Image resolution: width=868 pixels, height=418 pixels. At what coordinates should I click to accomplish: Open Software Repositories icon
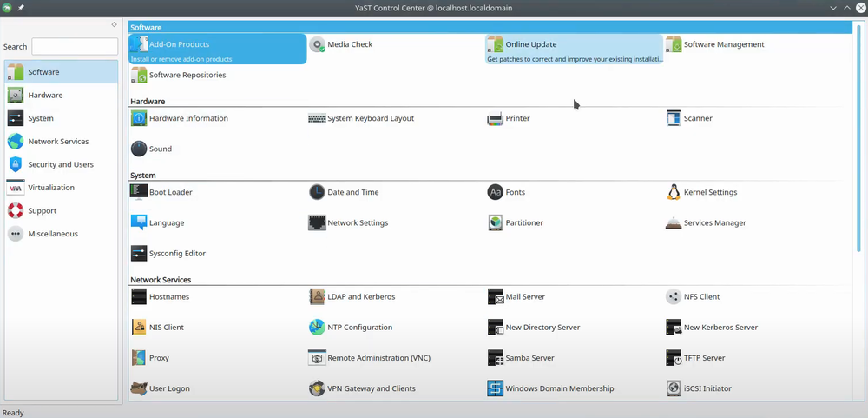(x=139, y=75)
